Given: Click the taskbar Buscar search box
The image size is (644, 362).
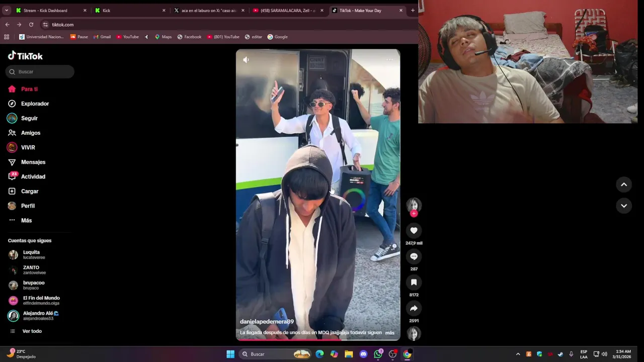Looking at the screenshot, I should tap(275, 354).
